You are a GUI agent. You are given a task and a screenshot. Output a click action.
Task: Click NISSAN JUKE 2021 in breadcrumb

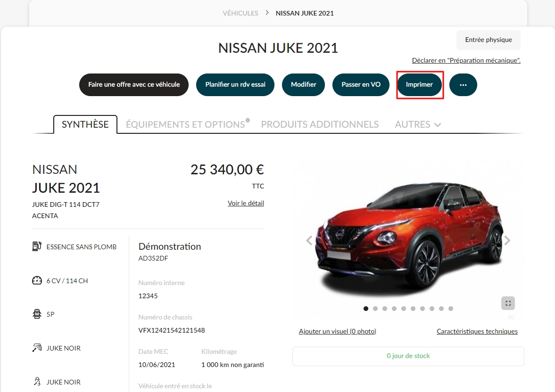coord(305,13)
